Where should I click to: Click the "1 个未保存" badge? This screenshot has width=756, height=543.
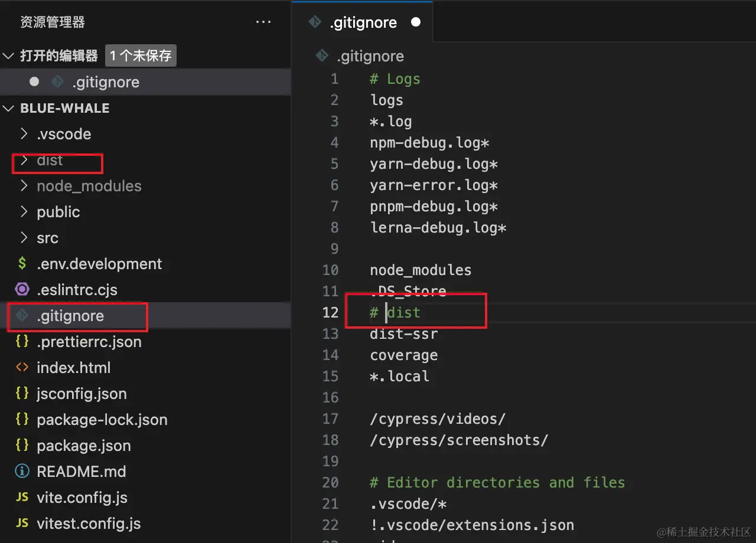pyautogui.click(x=141, y=56)
